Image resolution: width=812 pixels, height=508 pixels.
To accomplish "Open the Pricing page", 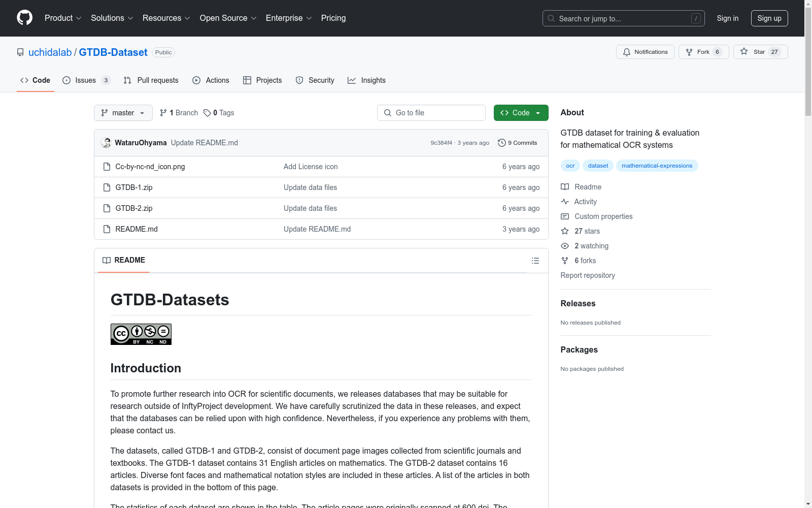I will [x=333, y=18].
